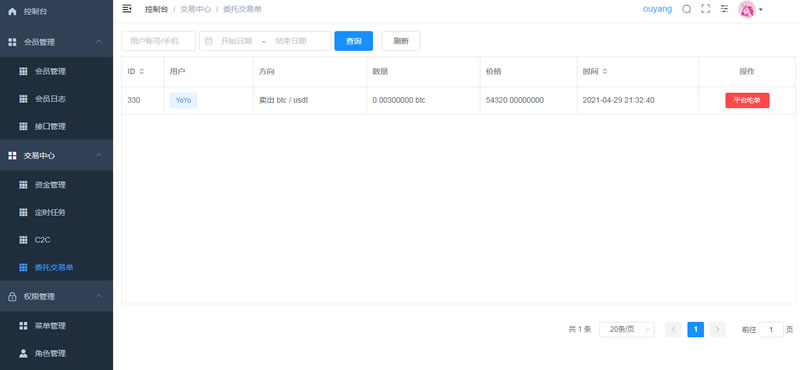Image resolution: width=800 pixels, height=370 pixels.
Task: Click the 0.00300000 btc quantity cell
Action: pos(398,101)
